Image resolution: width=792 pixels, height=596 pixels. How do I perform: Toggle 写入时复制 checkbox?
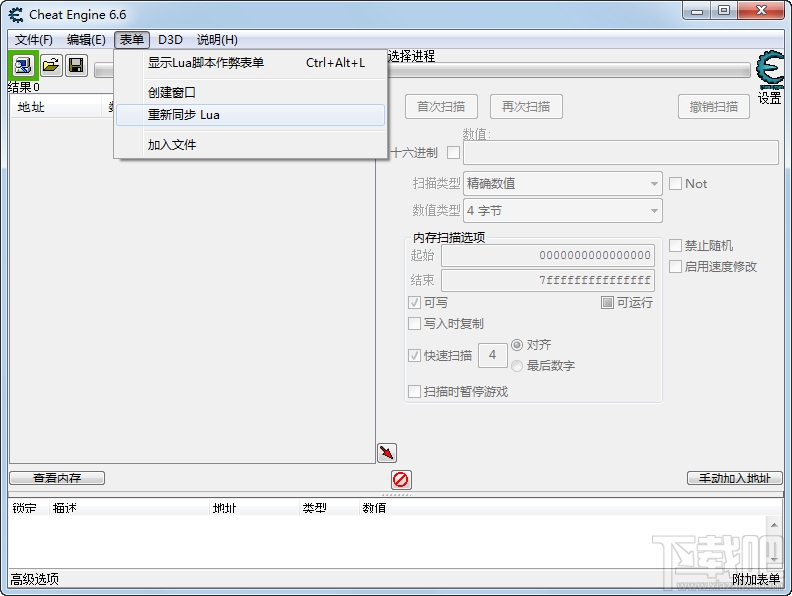tap(414, 323)
